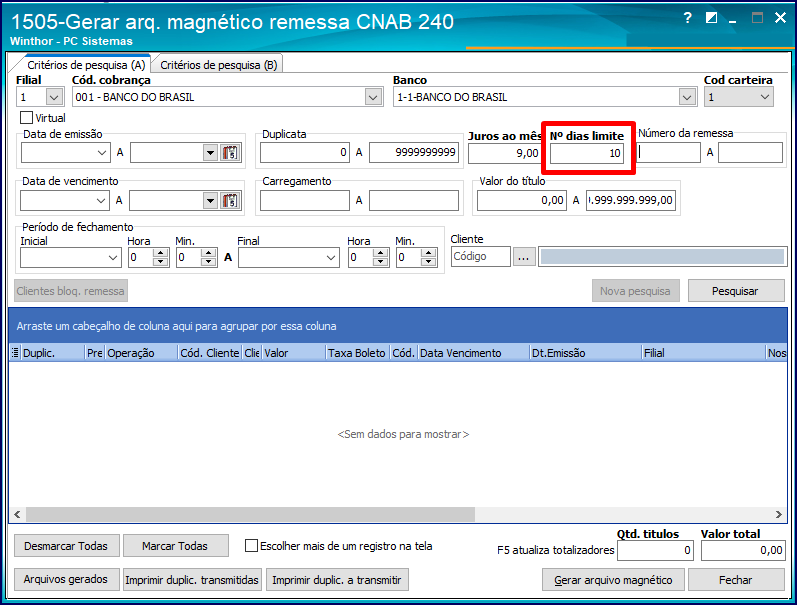Click the Cód. Cliente column header
This screenshot has width=797, height=605.
210,353
